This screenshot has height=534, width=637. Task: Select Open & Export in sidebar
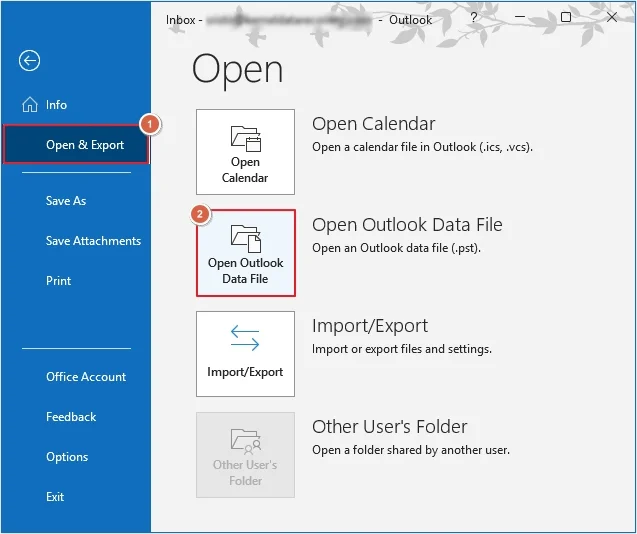(x=76, y=145)
